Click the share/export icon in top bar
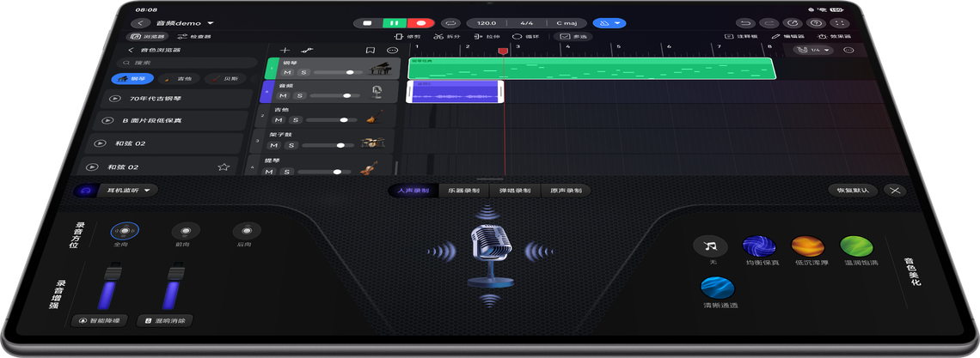Screen dimensions: 980x358 pyautogui.click(x=793, y=23)
